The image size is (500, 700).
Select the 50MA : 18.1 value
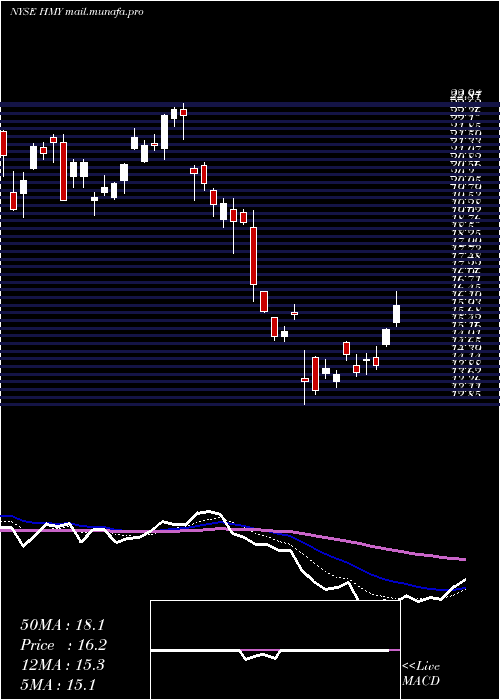(63, 625)
